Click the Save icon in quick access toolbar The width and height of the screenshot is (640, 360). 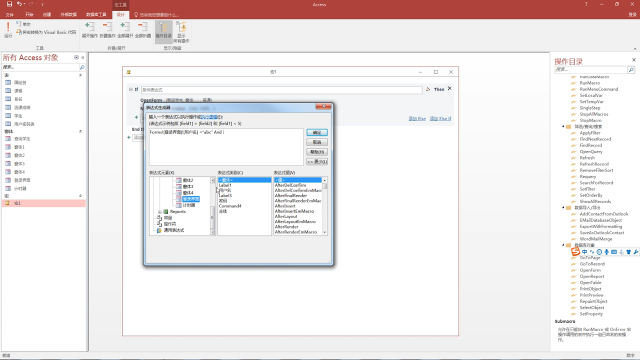9,4
